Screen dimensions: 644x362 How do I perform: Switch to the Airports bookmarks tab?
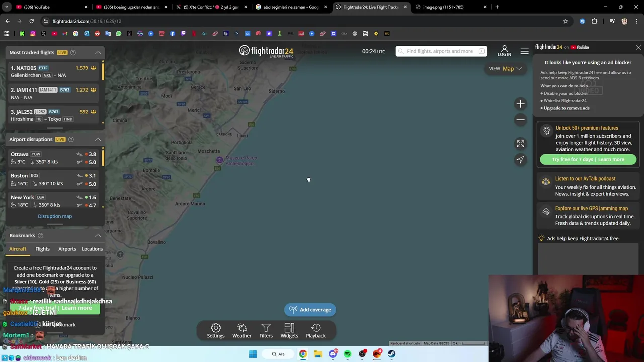67,249
